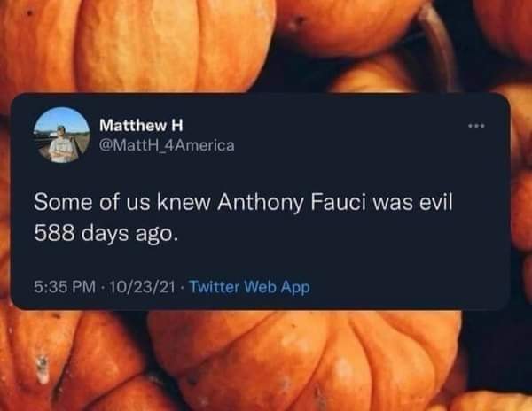The image size is (532, 411).
Task: Click empty area right of the handle
Action: point(355,144)
